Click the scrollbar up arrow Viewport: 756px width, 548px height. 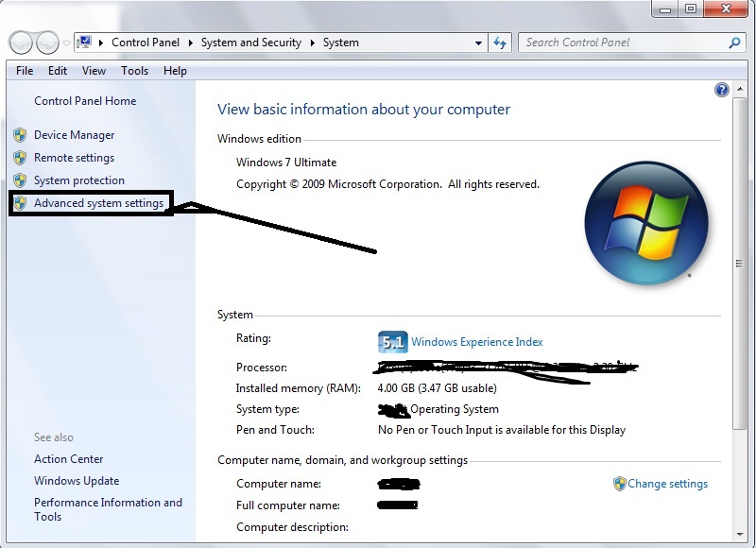point(740,89)
